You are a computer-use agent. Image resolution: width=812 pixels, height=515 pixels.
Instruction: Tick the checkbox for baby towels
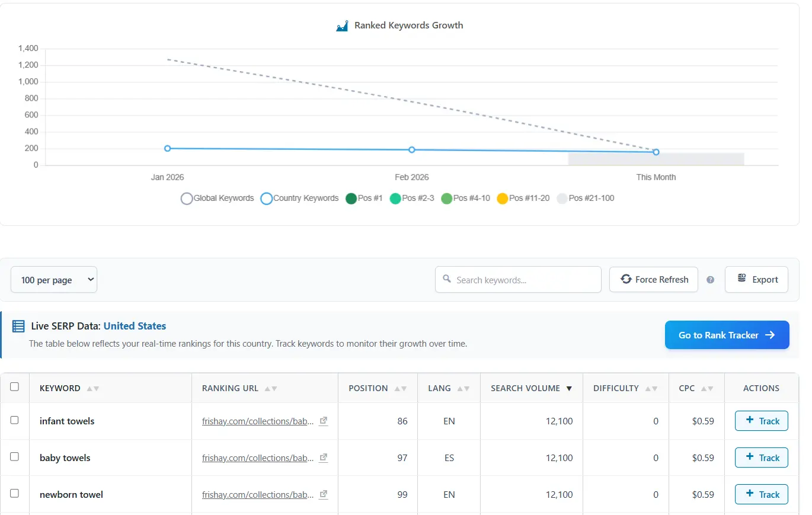click(15, 457)
